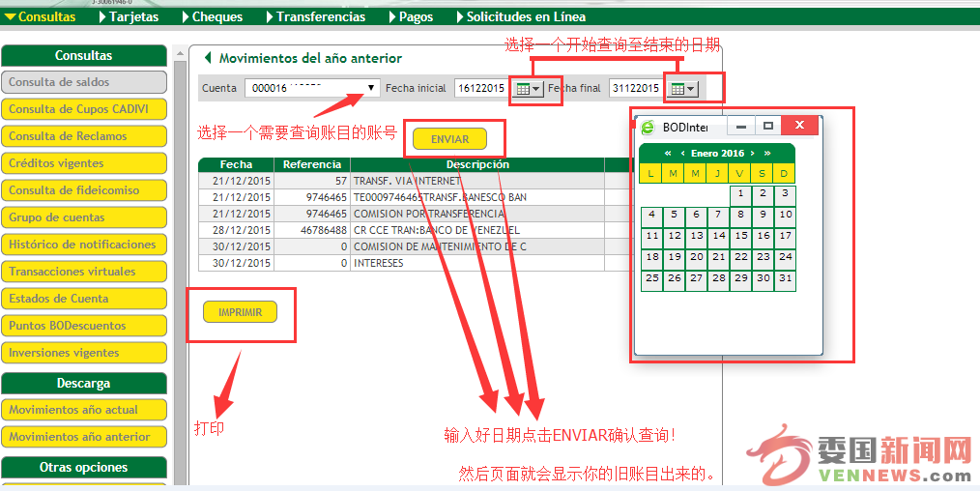Click the BODInternet popup browser icon
Viewport: 980px width, 491px height.
click(x=649, y=127)
